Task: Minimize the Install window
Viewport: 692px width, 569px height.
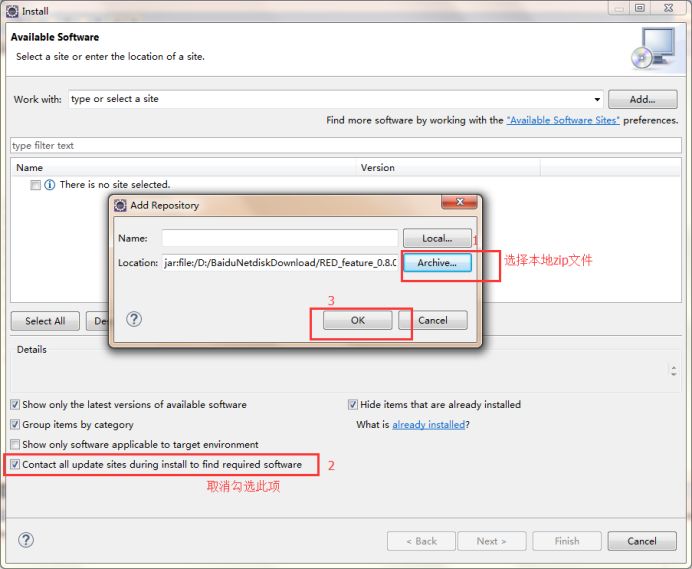Action: [619, 8]
